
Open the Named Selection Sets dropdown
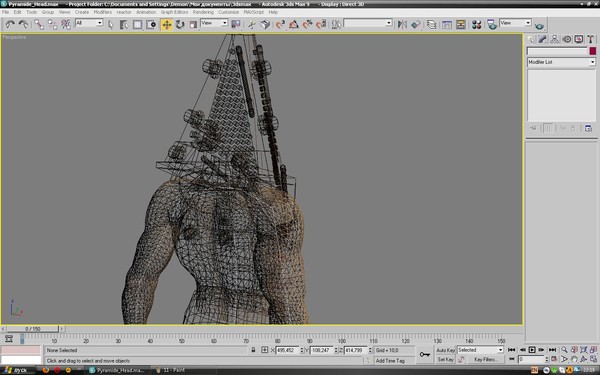pyautogui.click(x=368, y=23)
